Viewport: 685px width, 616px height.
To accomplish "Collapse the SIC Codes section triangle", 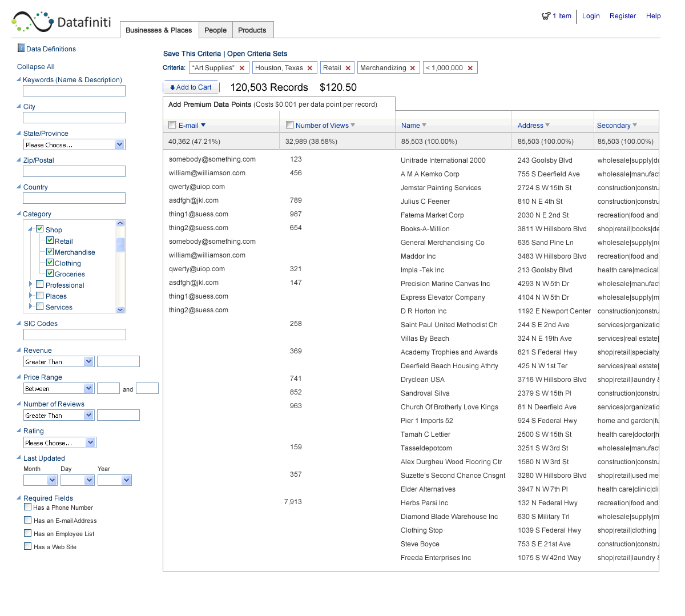I will (19, 323).
